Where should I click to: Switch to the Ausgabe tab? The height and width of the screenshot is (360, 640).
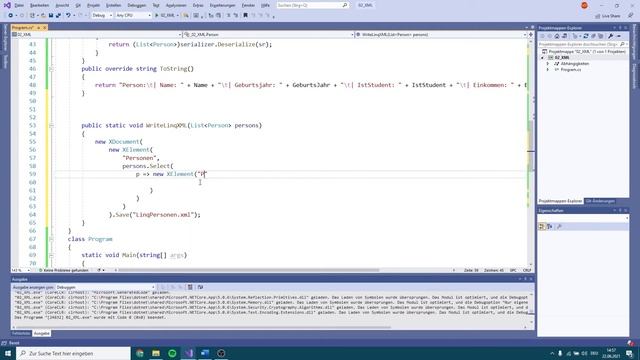tap(42, 333)
